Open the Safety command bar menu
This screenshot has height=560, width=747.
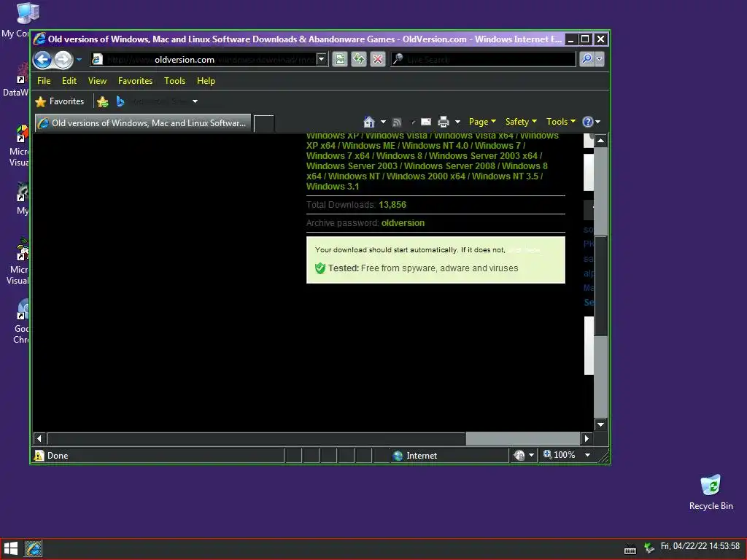(x=521, y=122)
